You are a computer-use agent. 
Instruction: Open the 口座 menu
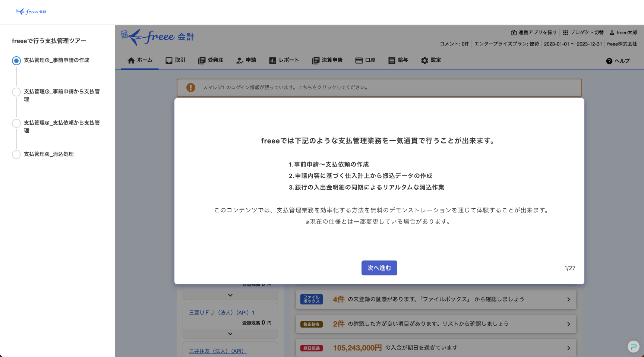(365, 60)
